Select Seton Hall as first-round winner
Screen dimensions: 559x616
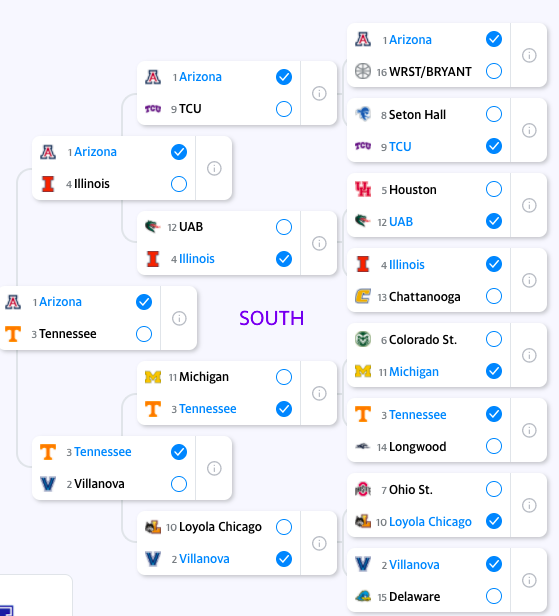[x=494, y=114]
